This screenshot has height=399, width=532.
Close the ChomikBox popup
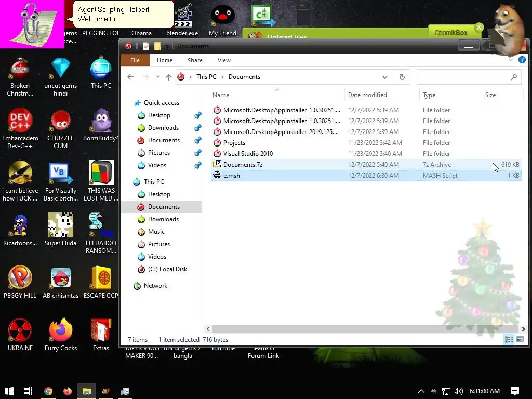[x=478, y=27]
